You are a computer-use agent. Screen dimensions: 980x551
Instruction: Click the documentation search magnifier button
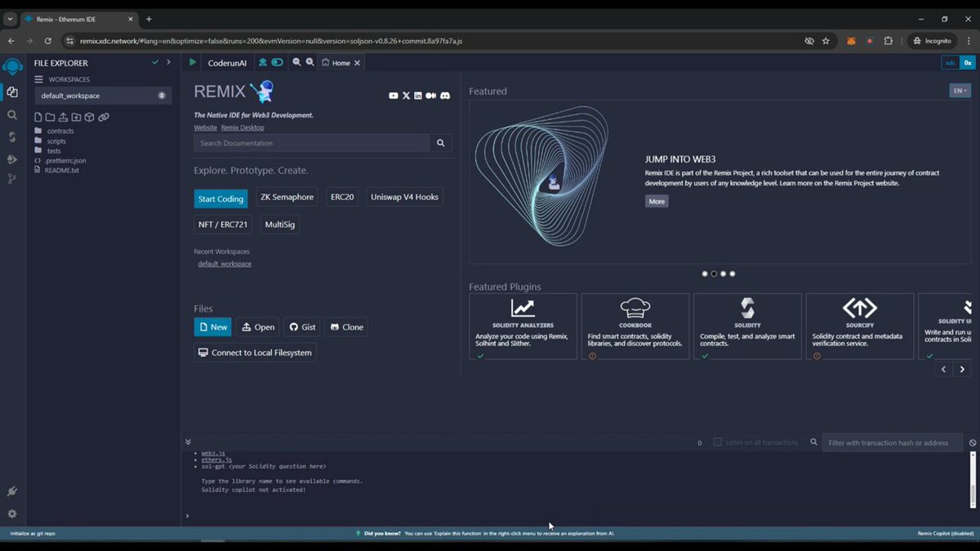440,143
